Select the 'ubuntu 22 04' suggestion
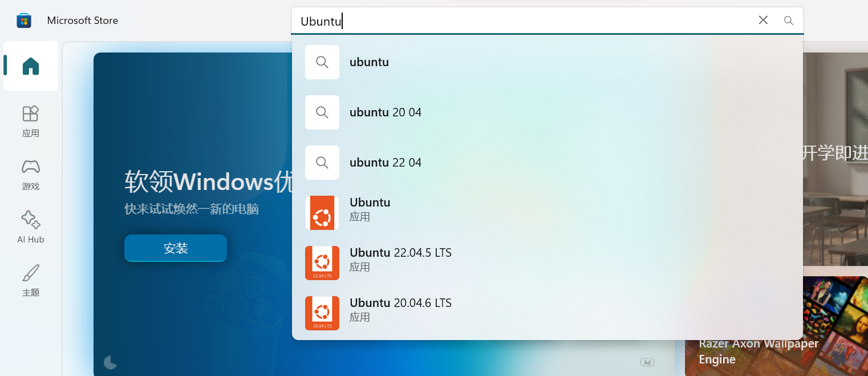This screenshot has height=376, width=868. [x=547, y=163]
